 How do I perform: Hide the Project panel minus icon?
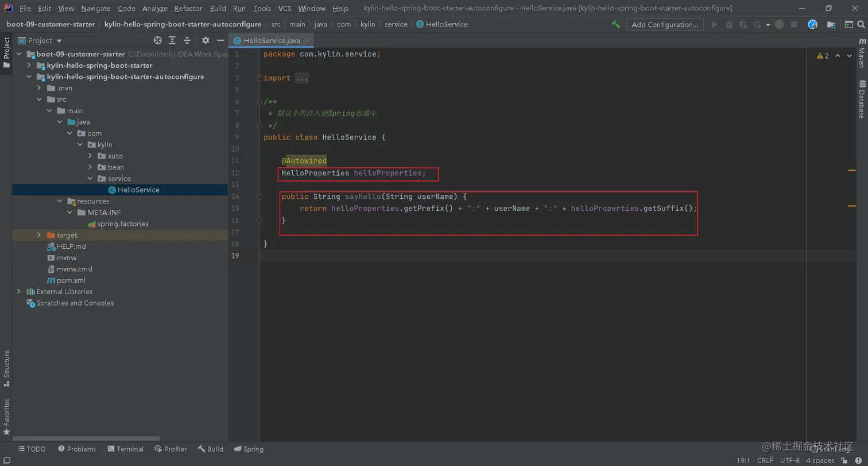coord(220,40)
